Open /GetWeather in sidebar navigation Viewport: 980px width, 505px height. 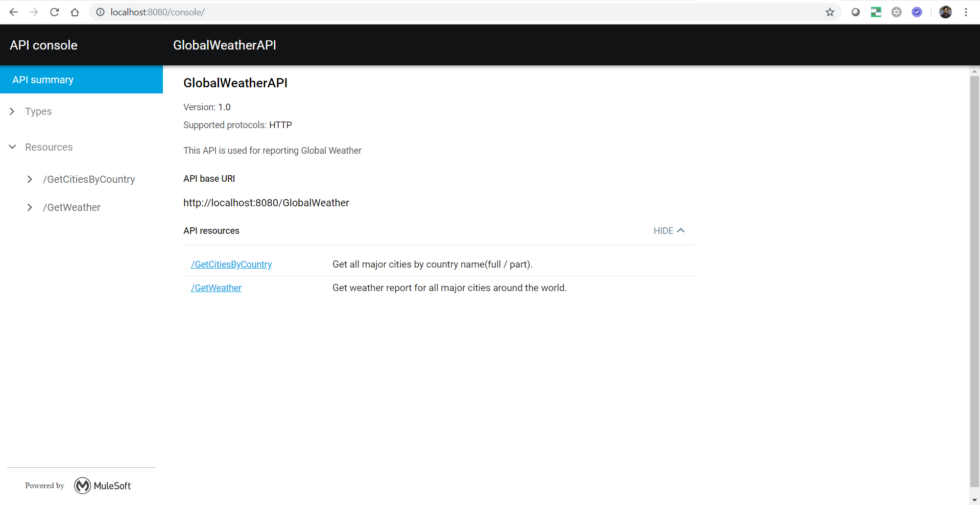tap(71, 207)
